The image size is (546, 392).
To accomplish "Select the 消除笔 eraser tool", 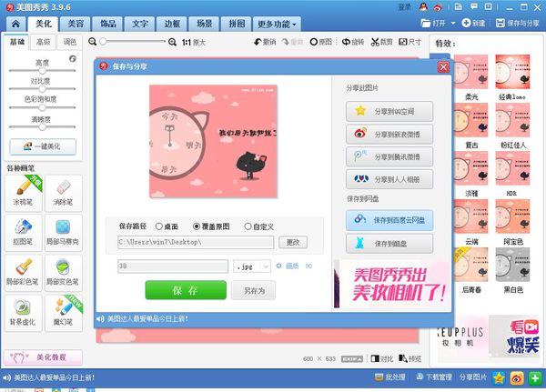I will point(64,193).
